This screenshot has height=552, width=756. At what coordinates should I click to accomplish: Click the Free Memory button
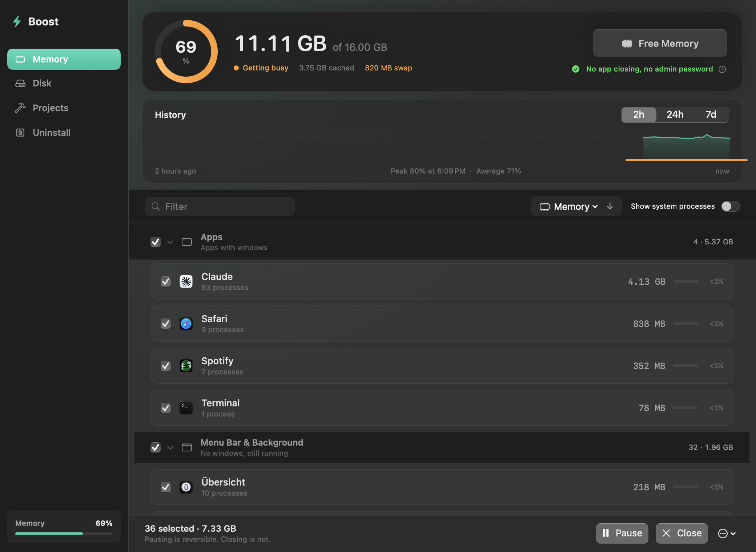[660, 43]
